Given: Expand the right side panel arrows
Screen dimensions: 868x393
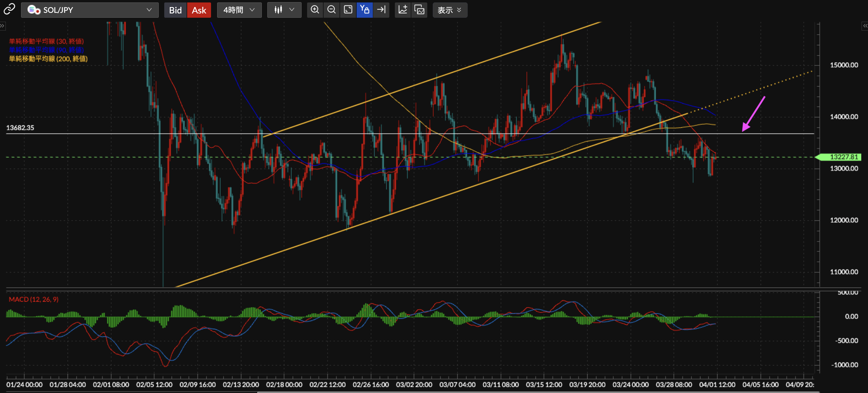Looking at the screenshot, I should click(x=865, y=26).
